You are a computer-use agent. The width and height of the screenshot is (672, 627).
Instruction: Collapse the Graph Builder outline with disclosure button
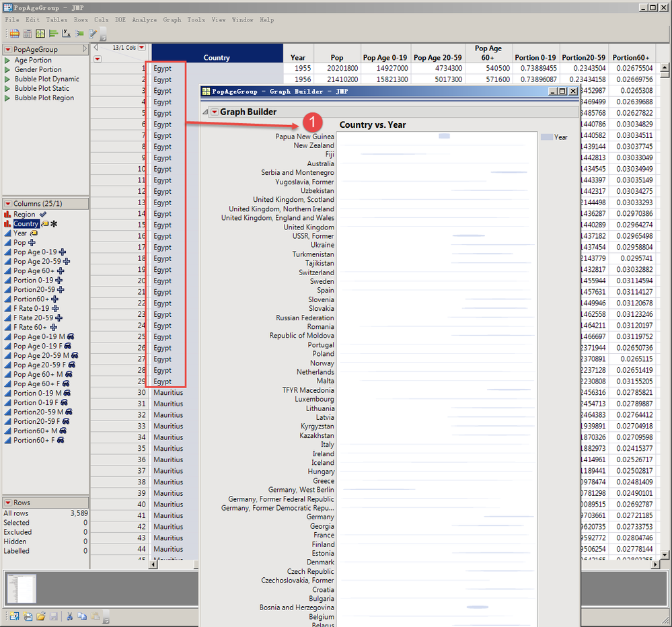[x=205, y=112]
